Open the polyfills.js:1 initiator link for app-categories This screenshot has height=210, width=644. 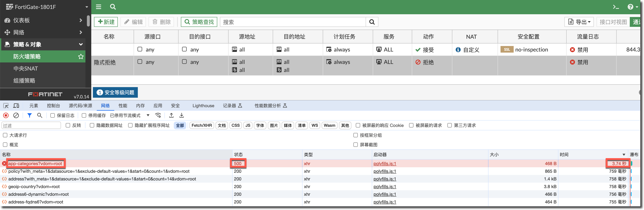pos(384,163)
